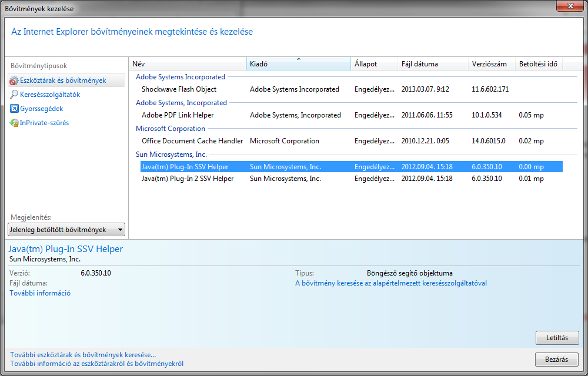Sort list by Betöltési idő column
588x376 pixels.
click(539, 63)
